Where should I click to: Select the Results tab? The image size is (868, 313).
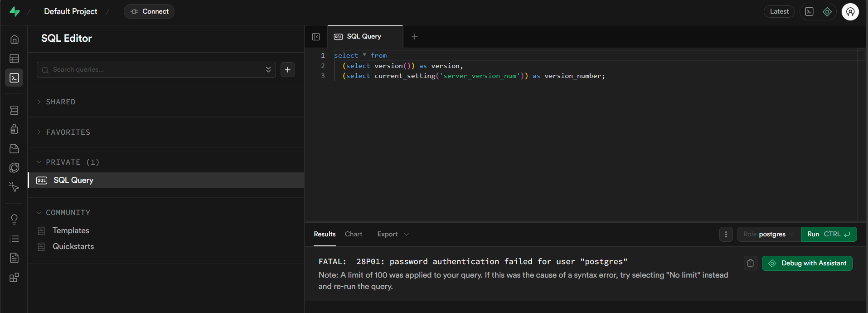point(325,234)
